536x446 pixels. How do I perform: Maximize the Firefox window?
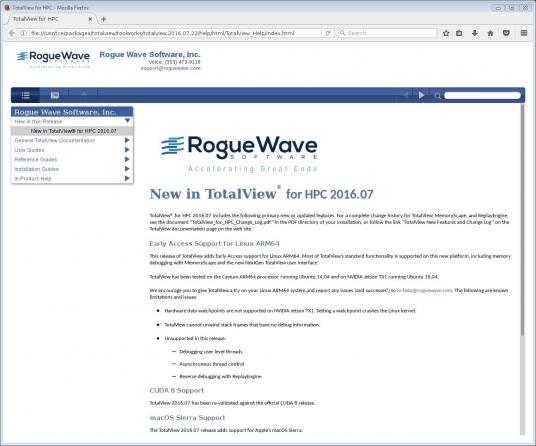[512, 8]
